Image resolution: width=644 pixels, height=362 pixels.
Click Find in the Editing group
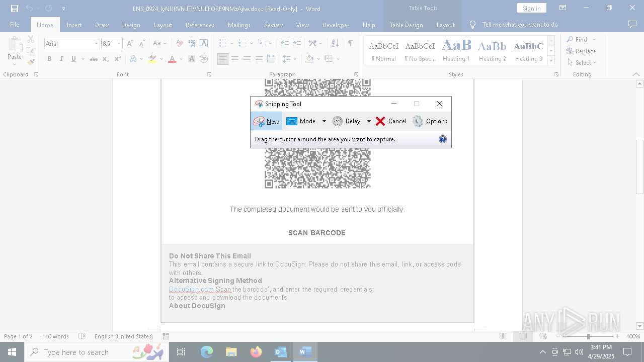[x=576, y=39]
